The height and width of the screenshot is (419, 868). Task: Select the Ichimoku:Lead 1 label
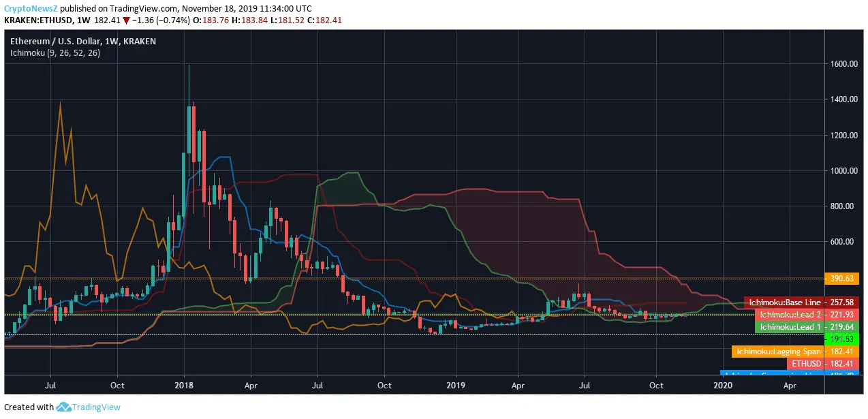tap(789, 327)
